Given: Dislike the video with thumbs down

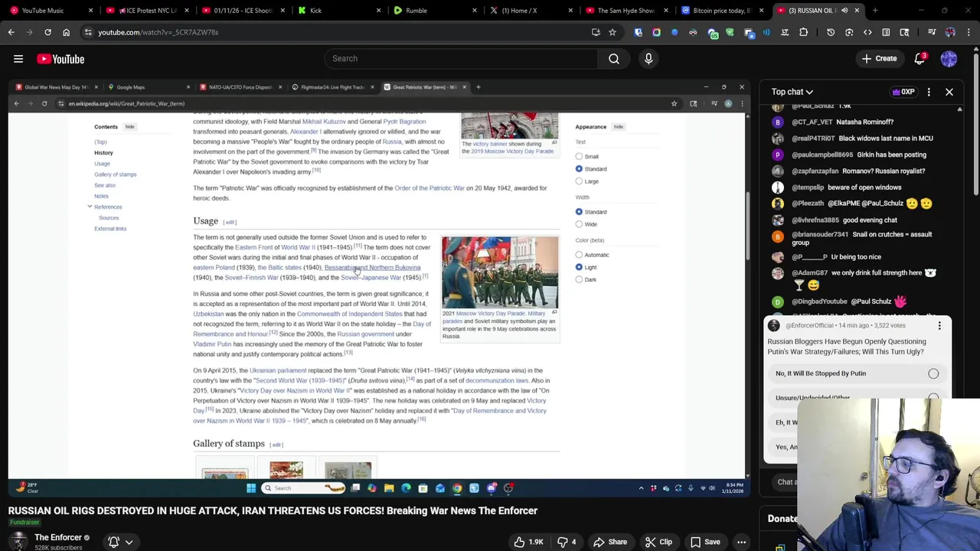Looking at the screenshot, I should coord(567,542).
